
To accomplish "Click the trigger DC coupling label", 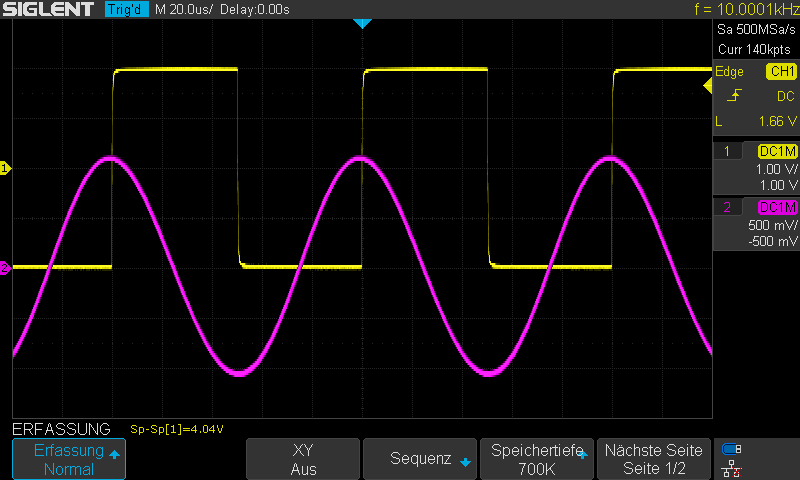I will click(x=786, y=96).
